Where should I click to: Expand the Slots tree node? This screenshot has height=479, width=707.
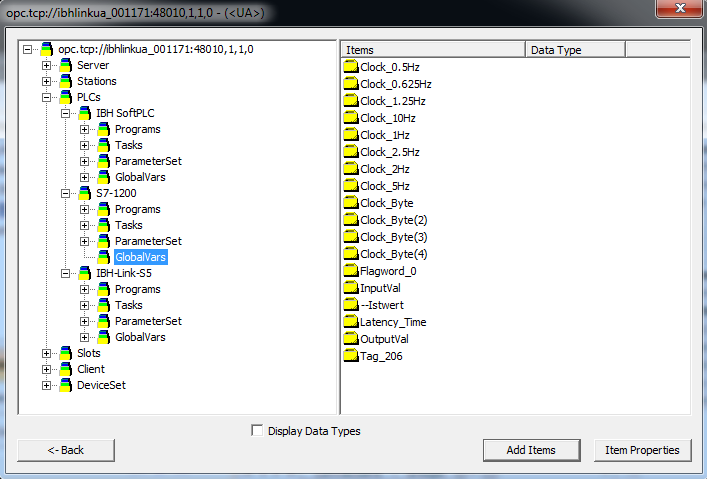click(47, 353)
